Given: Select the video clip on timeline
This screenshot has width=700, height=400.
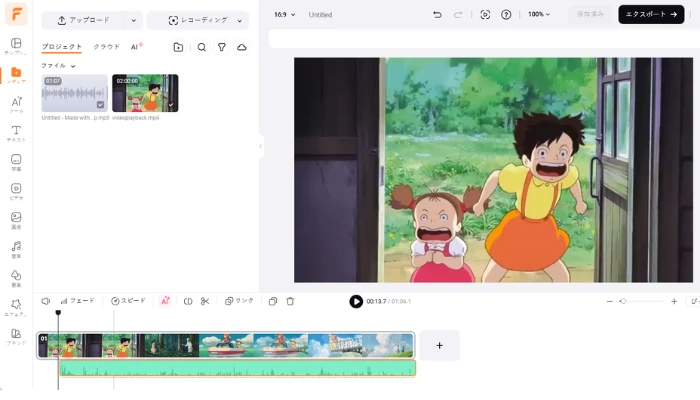Looking at the screenshot, I should pos(225,345).
